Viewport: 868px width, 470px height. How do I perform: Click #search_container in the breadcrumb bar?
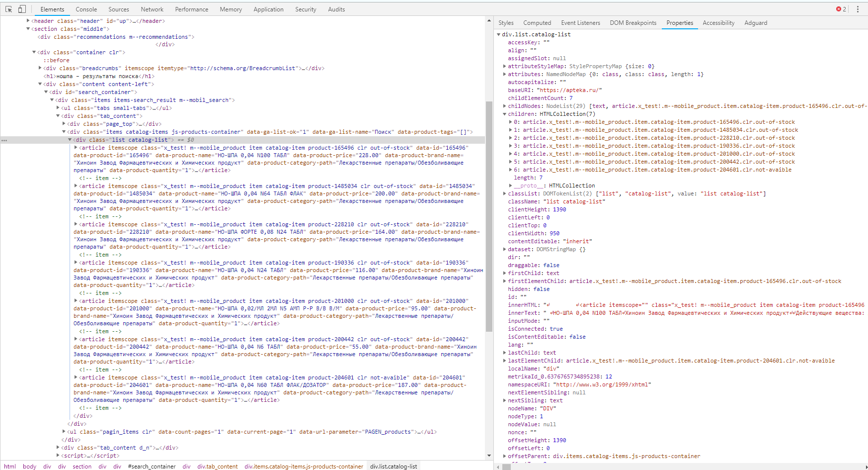pyautogui.click(x=152, y=466)
